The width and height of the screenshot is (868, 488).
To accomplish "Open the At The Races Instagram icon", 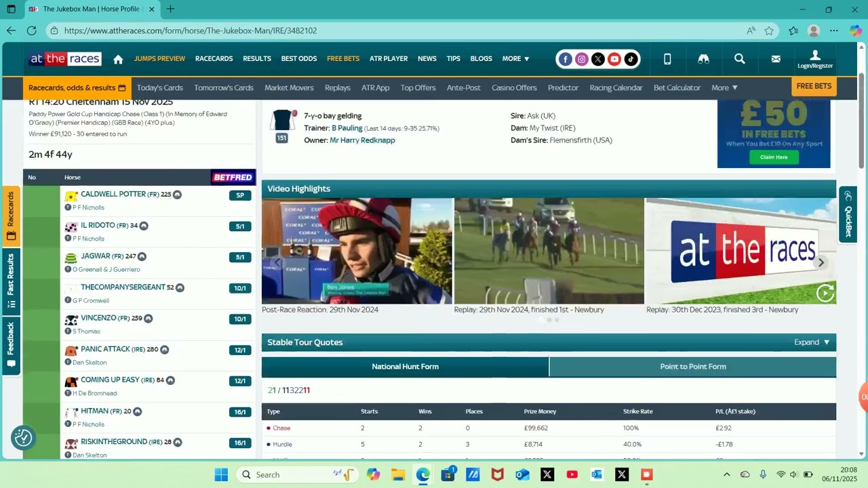I will [582, 59].
